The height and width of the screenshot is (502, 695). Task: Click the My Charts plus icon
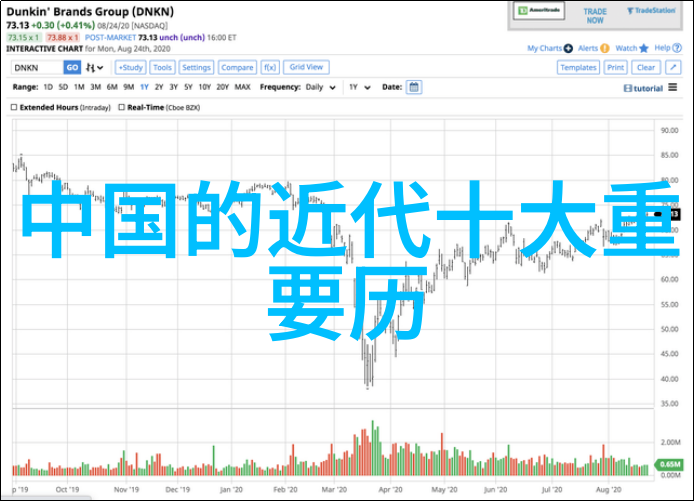[568, 48]
